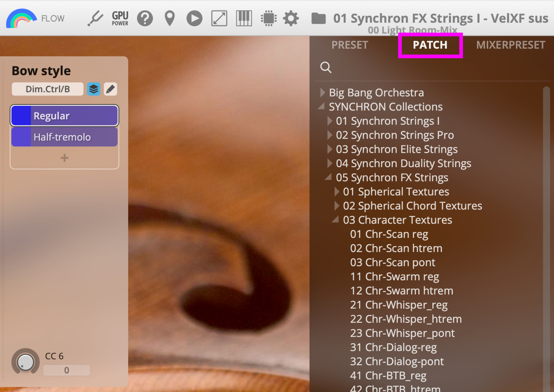Image resolution: width=554 pixels, height=392 pixels.
Task: Click the location pin icon
Action: (170, 18)
